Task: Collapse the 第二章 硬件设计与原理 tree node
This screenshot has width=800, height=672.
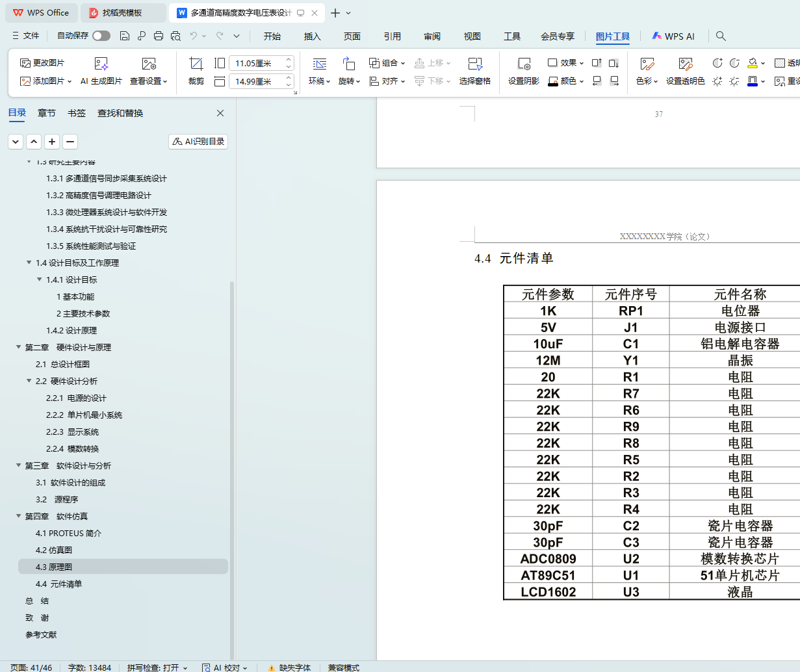Action: click(x=19, y=347)
